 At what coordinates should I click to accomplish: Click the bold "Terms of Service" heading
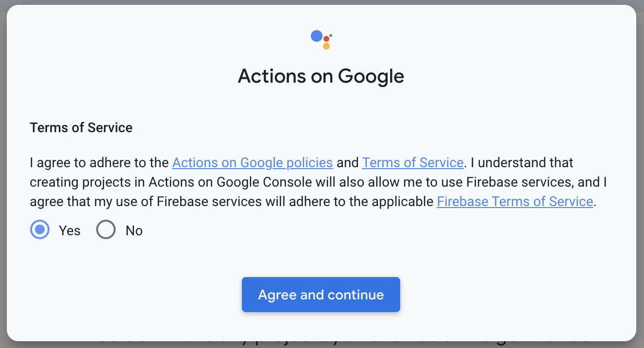click(x=81, y=128)
